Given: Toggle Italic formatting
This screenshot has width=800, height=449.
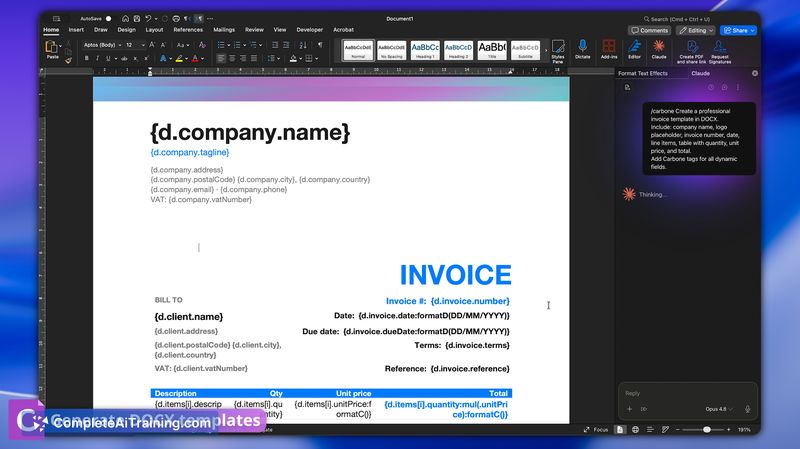Looking at the screenshot, I should [x=97, y=59].
